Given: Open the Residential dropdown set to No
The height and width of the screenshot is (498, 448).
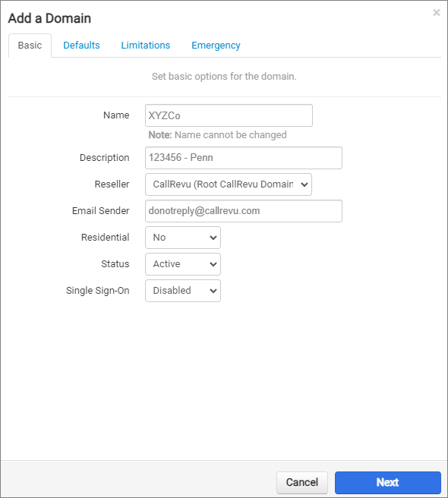Looking at the screenshot, I should pos(183,238).
